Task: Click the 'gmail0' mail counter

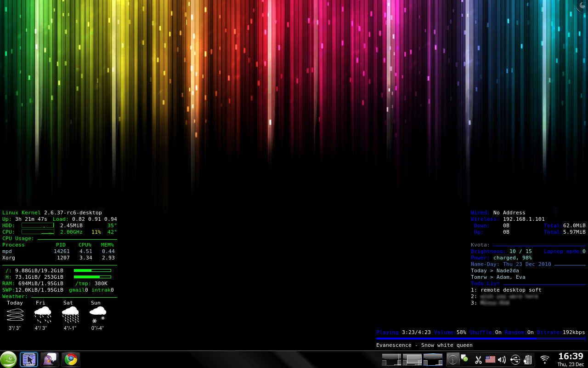Action: tap(79, 290)
